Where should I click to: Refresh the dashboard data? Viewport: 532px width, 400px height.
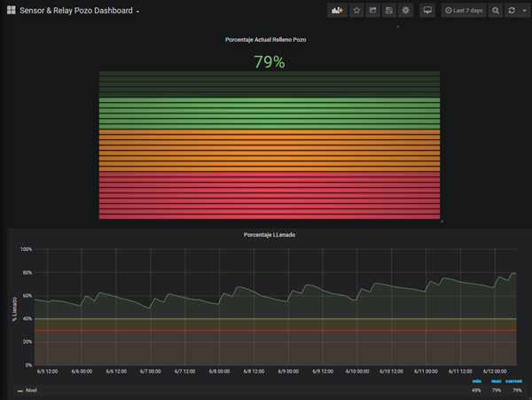pos(511,11)
